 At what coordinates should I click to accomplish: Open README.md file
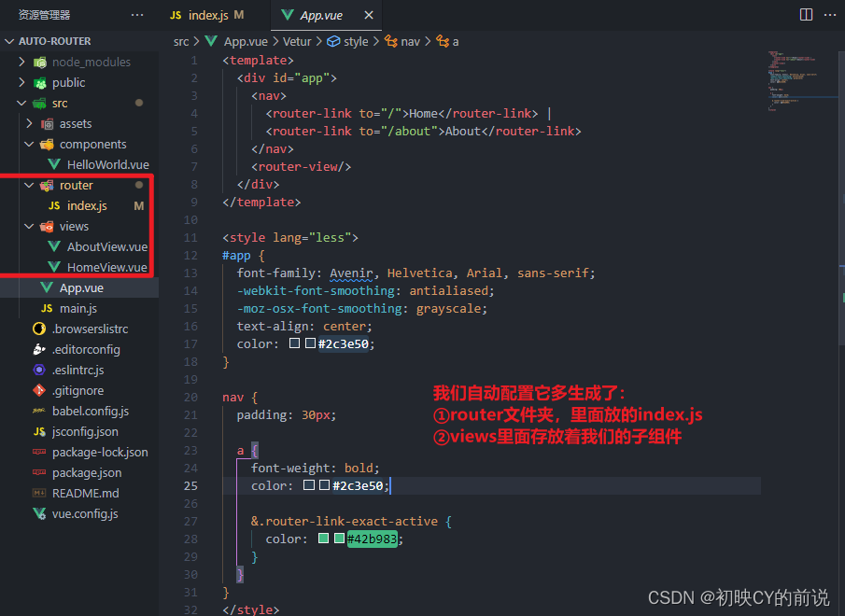click(86, 493)
